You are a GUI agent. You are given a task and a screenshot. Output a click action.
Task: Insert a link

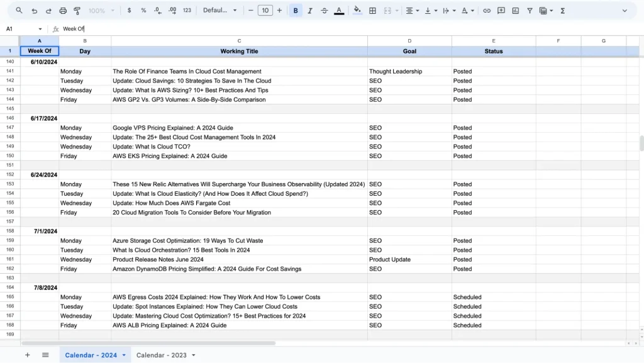pyautogui.click(x=486, y=11)
